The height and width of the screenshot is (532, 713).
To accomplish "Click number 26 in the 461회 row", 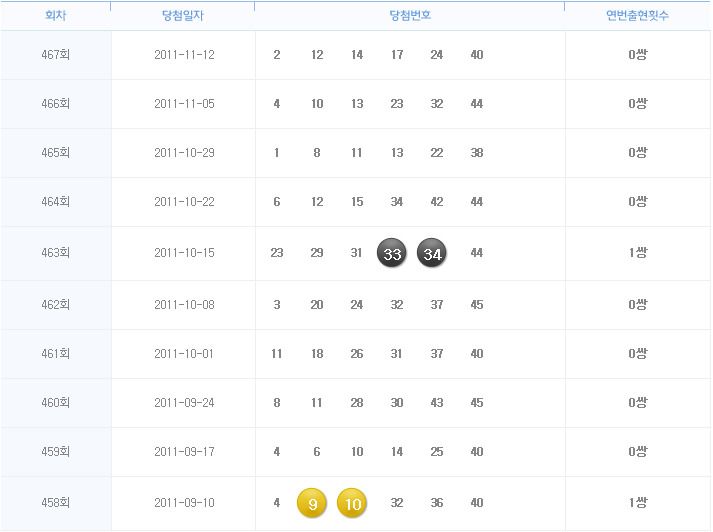I will tap(356, 353).
